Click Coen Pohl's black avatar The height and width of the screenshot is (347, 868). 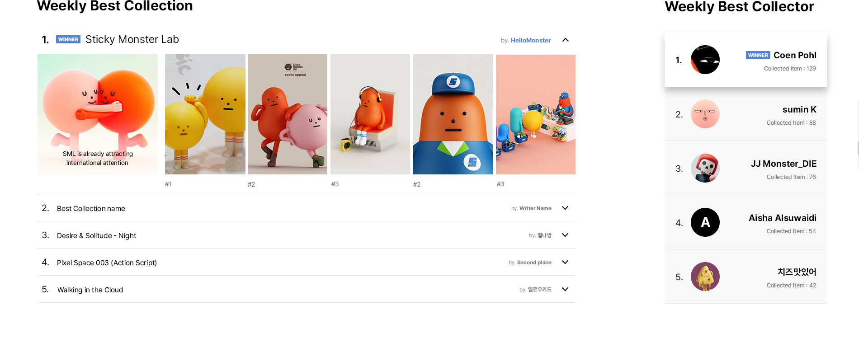coord(705,60)
